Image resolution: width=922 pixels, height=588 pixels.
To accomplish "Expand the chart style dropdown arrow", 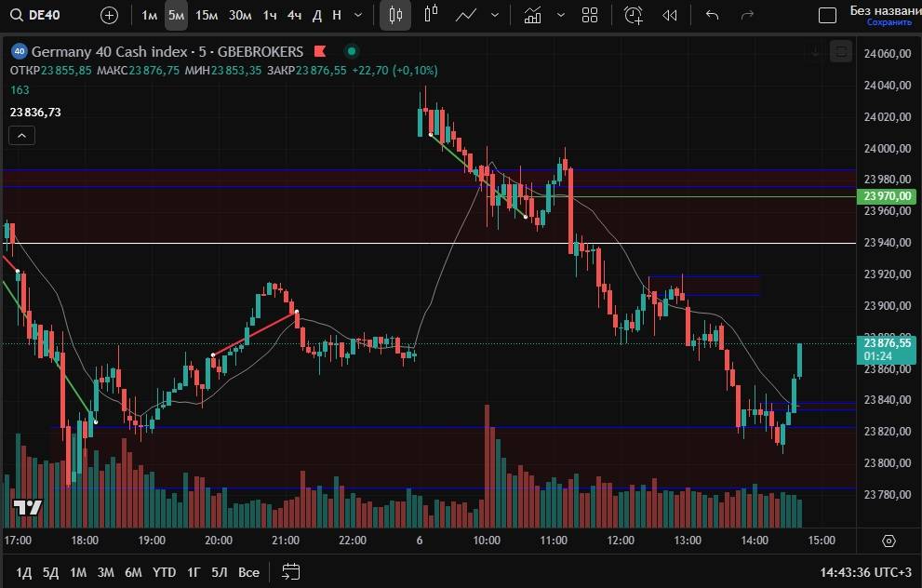I will tap(494, 15).
